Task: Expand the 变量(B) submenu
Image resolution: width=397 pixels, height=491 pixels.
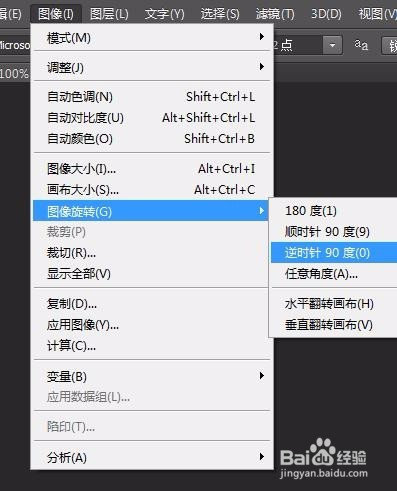Action: [152, 376]
